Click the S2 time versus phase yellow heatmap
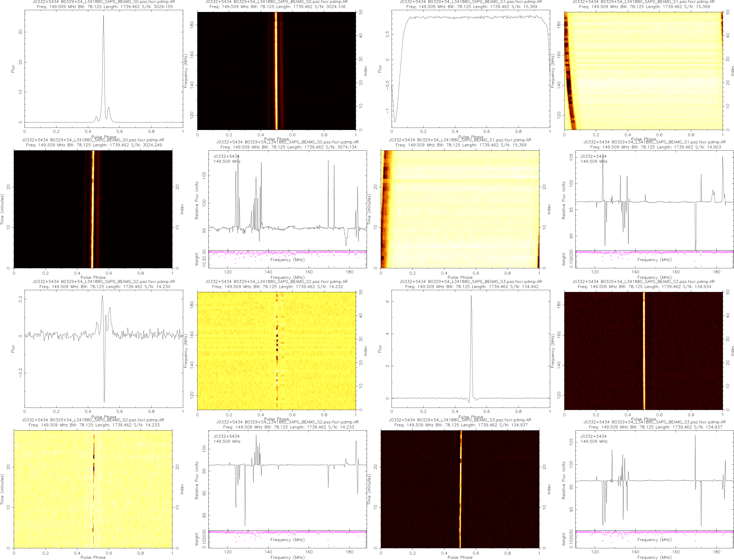Image resolution: width=734 pixels, height=560 pixels. 93,489
